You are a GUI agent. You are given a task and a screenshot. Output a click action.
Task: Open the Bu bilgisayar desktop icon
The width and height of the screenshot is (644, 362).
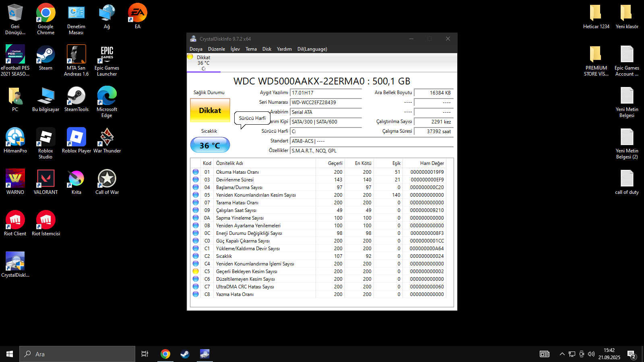(46, 99)
